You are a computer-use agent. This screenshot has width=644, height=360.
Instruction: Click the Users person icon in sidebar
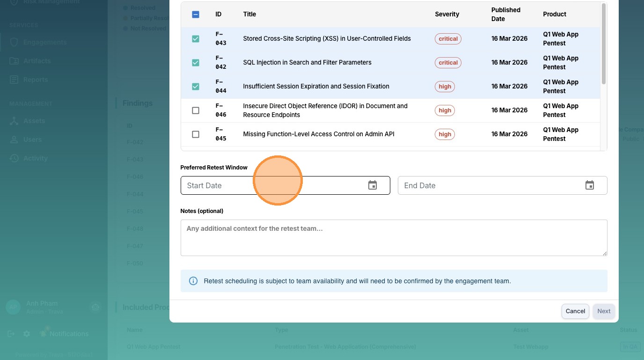tap(14, 140)
